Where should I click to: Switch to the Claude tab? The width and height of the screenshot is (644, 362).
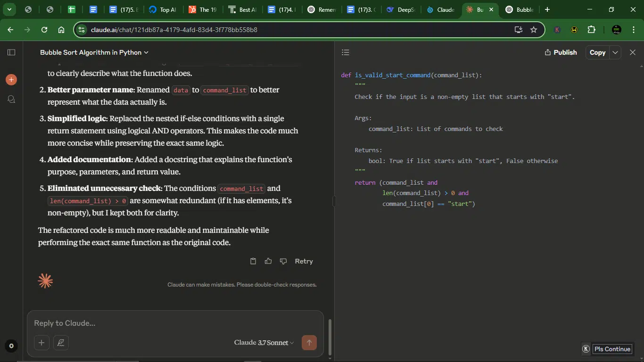[441, 9]
